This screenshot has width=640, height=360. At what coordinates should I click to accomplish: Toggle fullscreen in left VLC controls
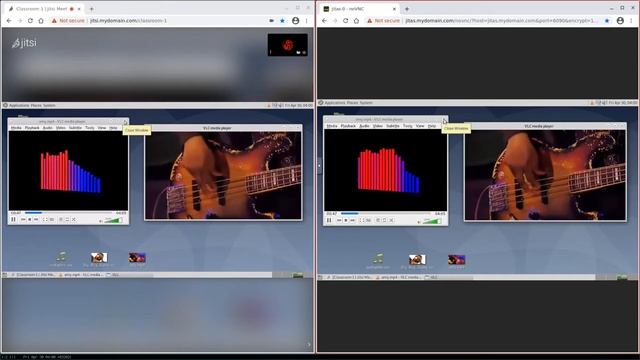[x=45, y=220]
